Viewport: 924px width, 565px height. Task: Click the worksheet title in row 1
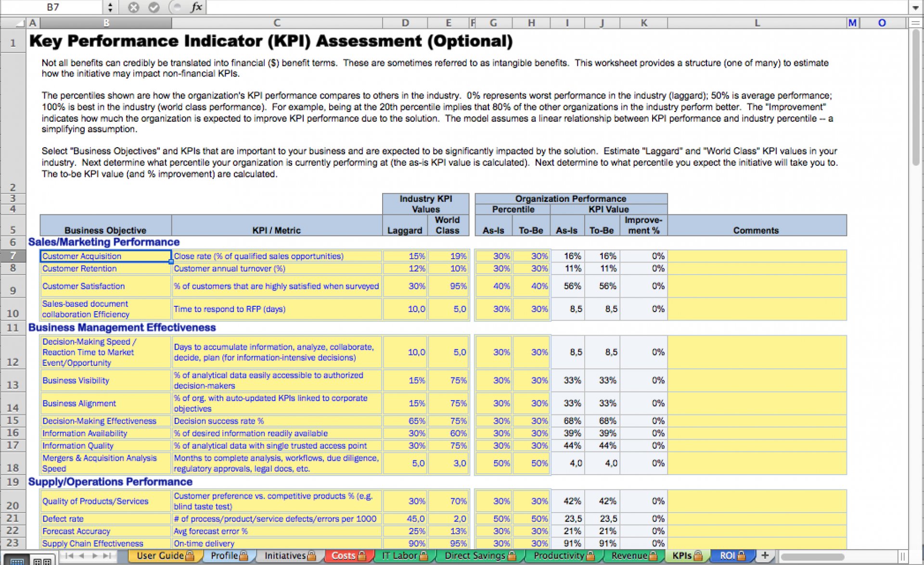click(271, 41)
